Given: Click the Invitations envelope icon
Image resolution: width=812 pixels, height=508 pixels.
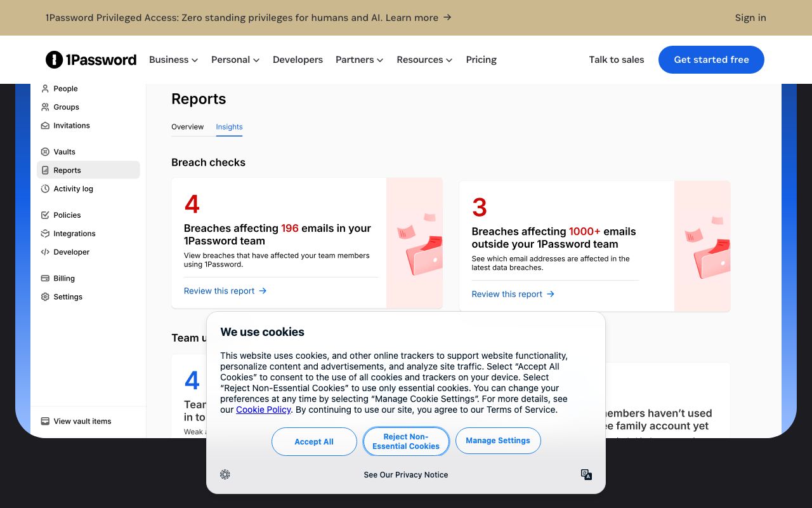Looking at the screenshot, I should tap(45, 126).
